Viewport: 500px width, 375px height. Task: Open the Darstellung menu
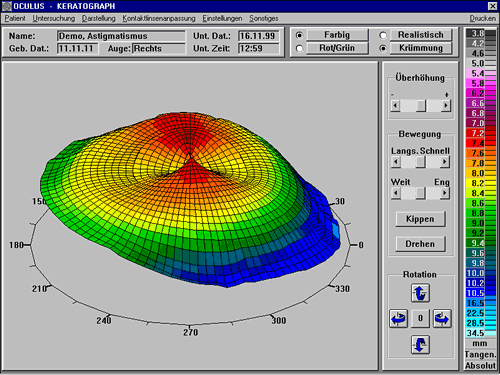point(99,18)
